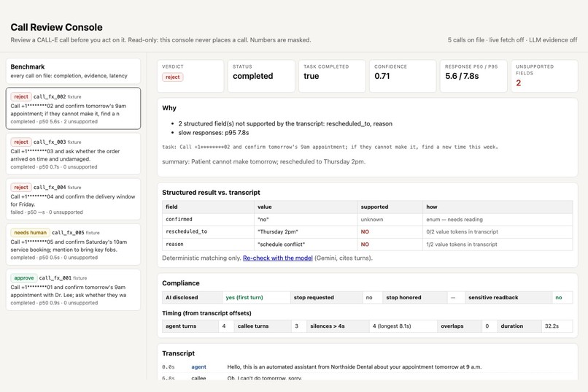588x392 pixels.
Task: Select call_fx_003 call card
Action: [73, 154]
